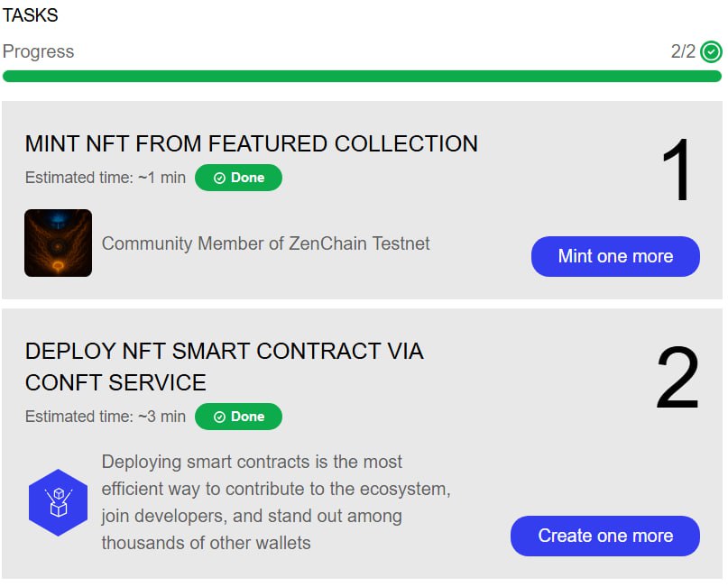Click the Done badge of the deploy task
728x587 pixels.
238,417
